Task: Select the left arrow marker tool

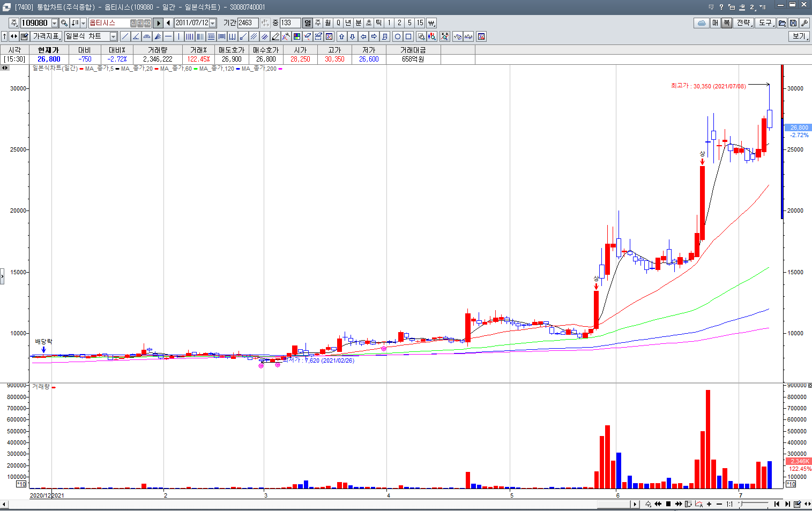Action: [363, 36]
